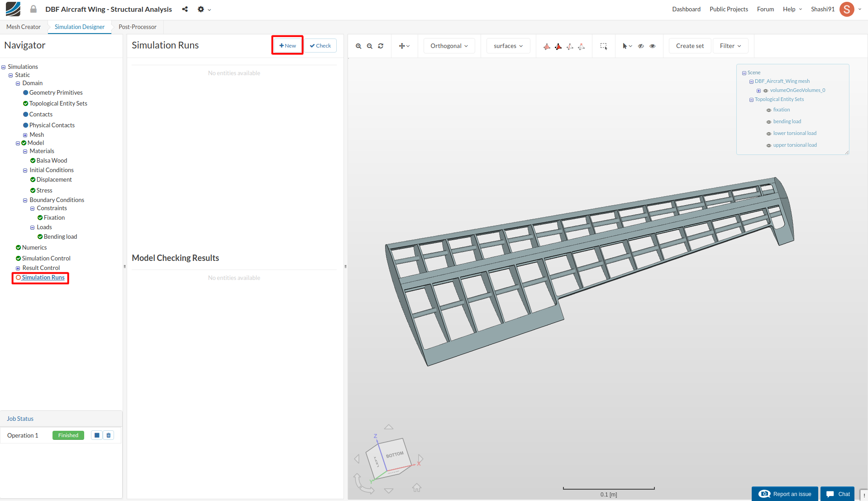Image resolution: width=868 pixels, height=501 pixels.
Task: Hide selection using the crossed eye icon
Action: 641,46
